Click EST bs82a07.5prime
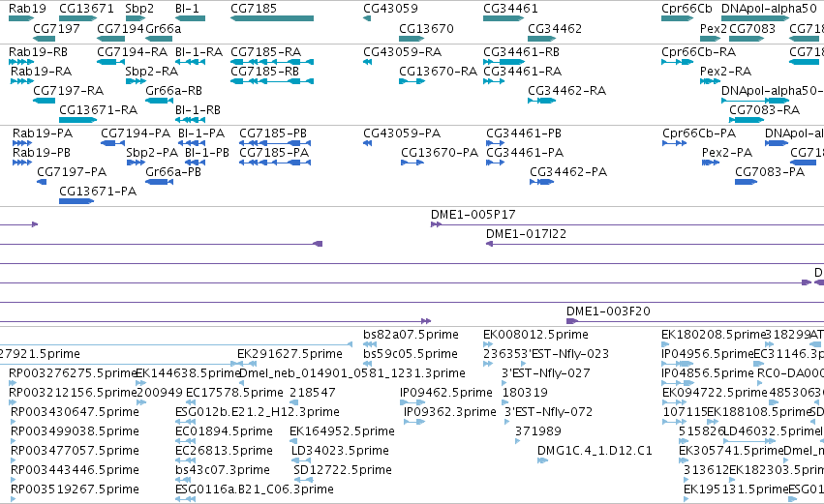Image resolution: width=824 pixels, height=504 pixels. point(370,344)
